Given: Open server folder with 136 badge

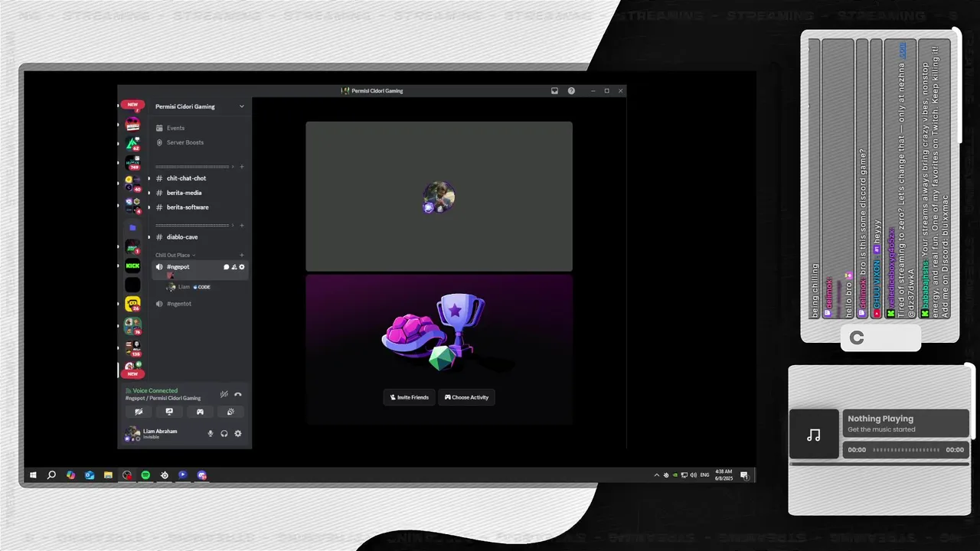Looking at the screenshot, I should 132,348.
